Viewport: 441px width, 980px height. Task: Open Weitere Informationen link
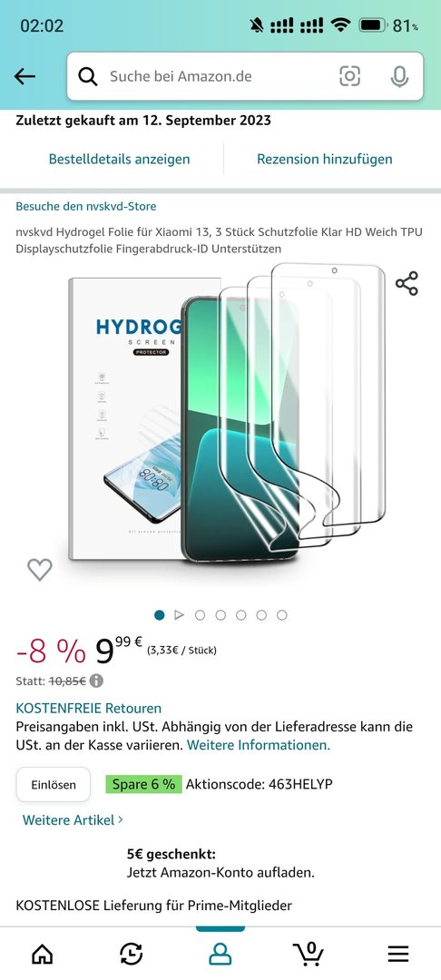[259, 745]
